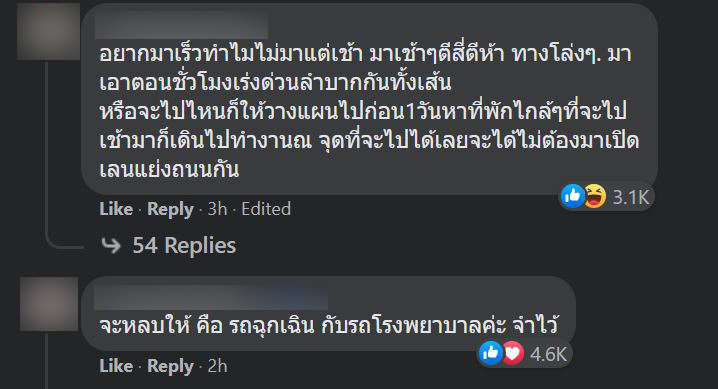
Task: Show who reacted via the 4.6K count
Action: [x=549, y=354]
